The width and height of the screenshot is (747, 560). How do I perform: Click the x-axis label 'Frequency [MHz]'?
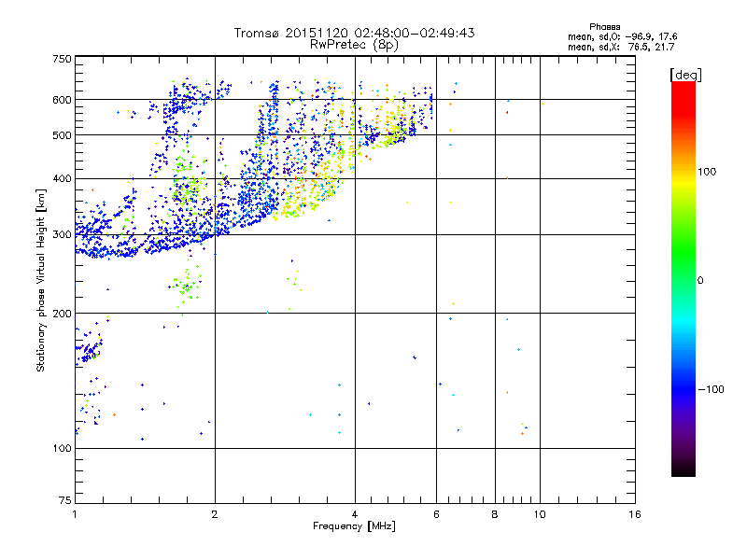[x=354, y=526]
